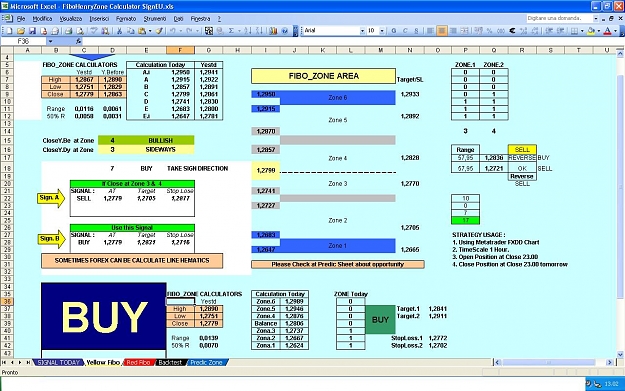This screenshot has height=391, width=625.
Task: Click the yellow Sign. B arrow
Action: tap(51, 239)
